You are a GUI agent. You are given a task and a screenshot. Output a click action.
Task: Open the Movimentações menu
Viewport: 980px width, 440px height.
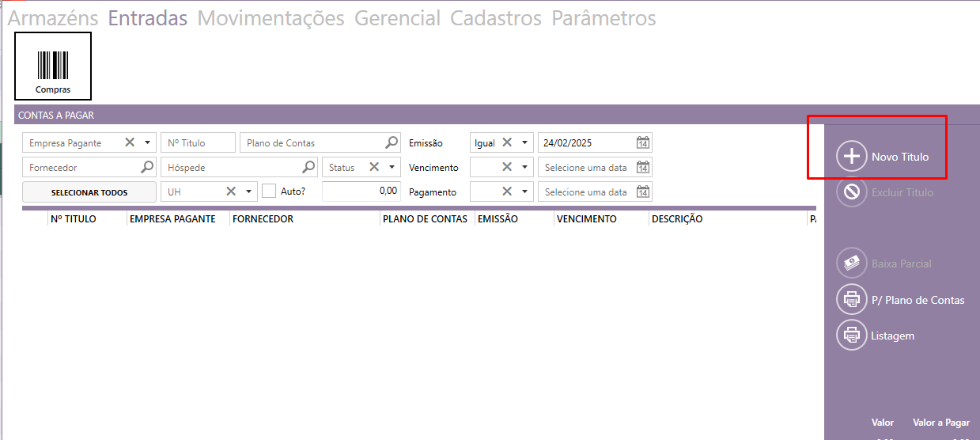(x=271, y=18)
